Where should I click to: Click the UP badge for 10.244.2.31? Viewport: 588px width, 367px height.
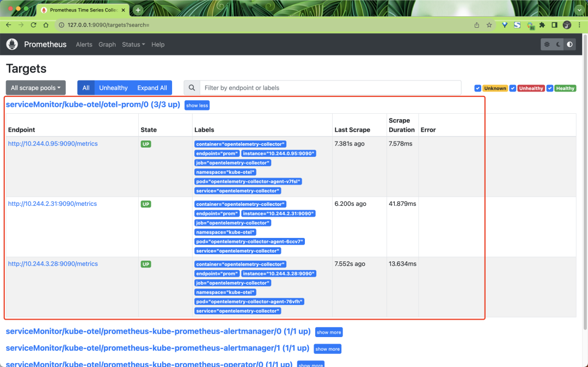(x=146, y=204)
